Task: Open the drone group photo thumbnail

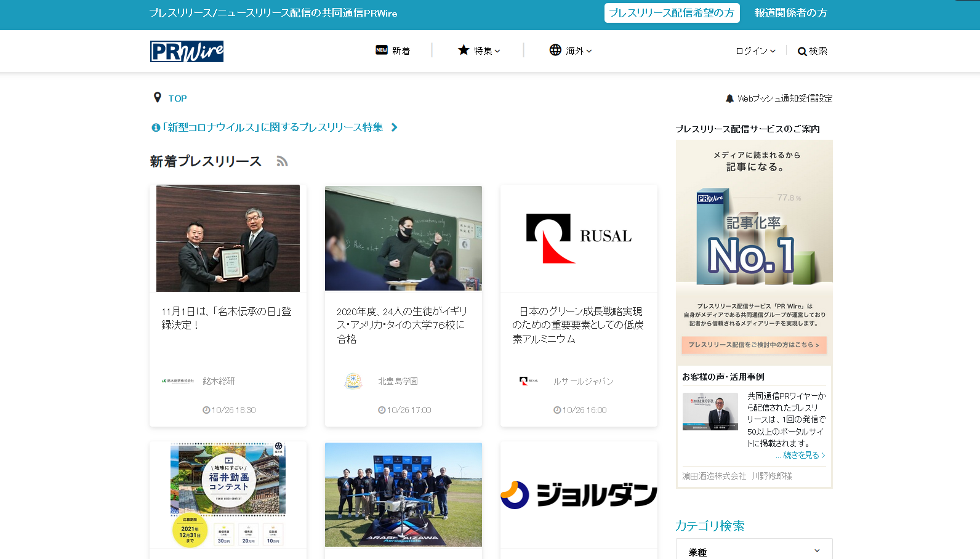Action: pos(403,495)
